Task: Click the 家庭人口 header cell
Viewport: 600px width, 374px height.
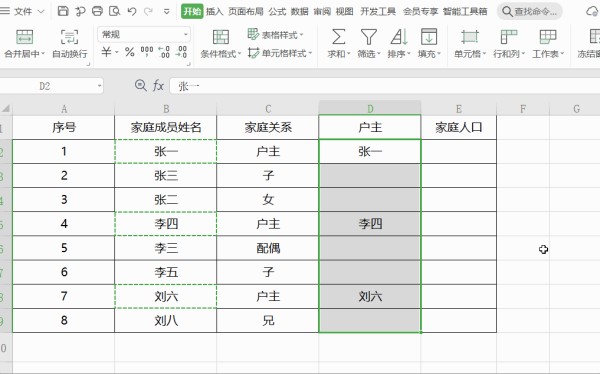Action: pos(459,127)
